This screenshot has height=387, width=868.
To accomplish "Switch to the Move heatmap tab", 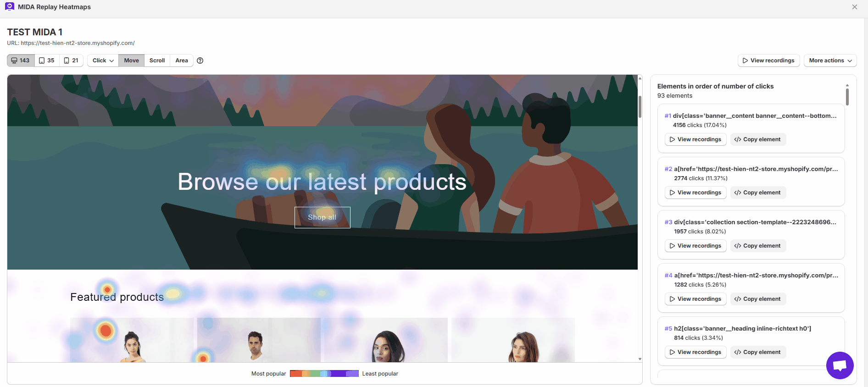I will tap(131, 61).
